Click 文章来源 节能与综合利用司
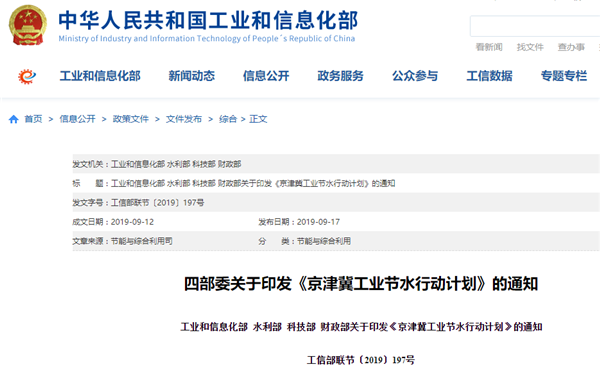 [122, 241]
